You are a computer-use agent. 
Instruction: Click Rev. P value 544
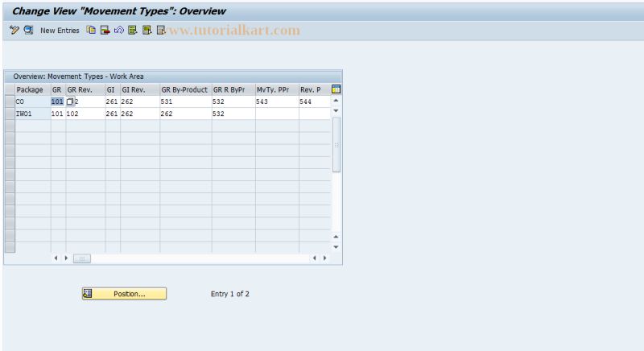[x=315, y=101]
